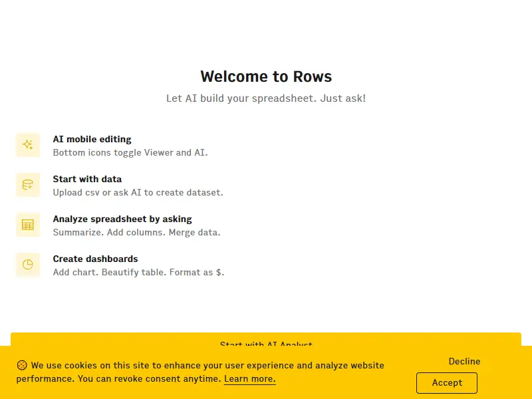The width and height of the screenshot is (532, 399).
Task: Click the cookie consent message text
Action: (200, 372)
